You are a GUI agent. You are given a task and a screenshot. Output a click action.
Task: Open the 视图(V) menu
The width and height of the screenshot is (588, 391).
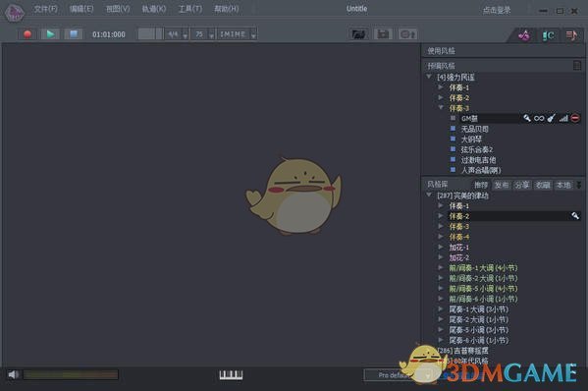tap(118, 9)
